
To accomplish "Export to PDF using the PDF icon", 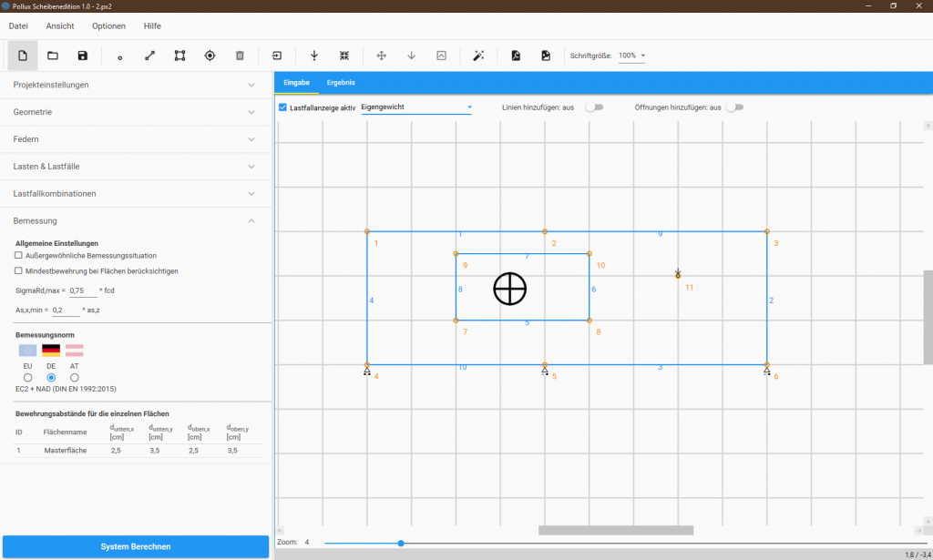I will pos(516,56).
